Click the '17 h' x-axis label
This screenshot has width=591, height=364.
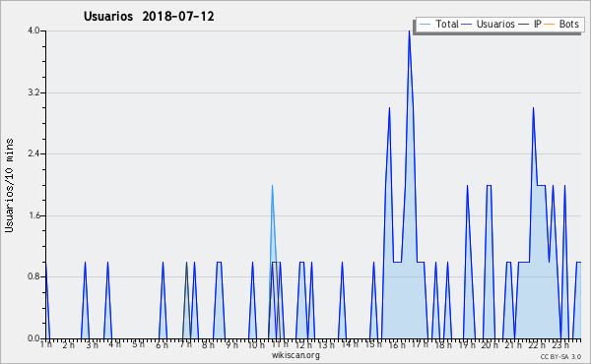[420, 344]
